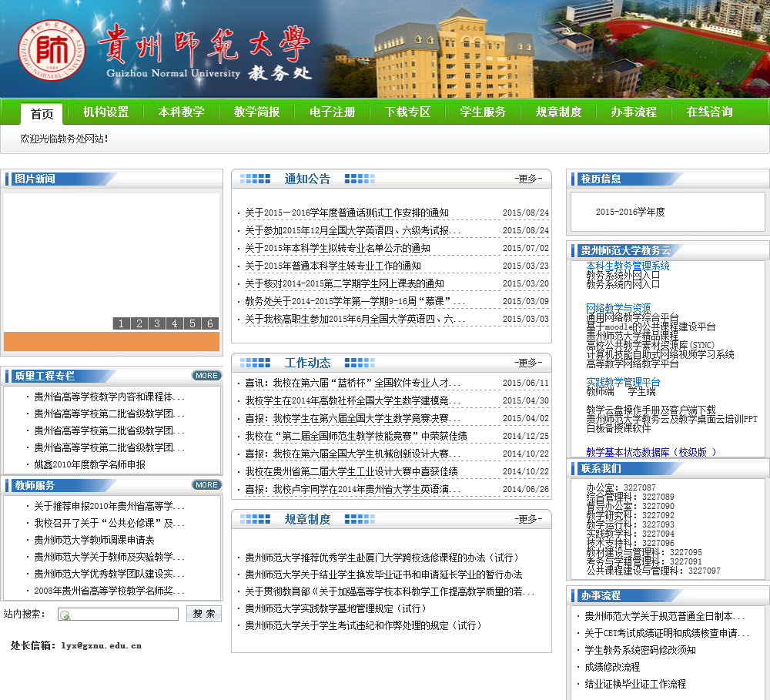Image resolution: width=770 pixels, height=700 pixels.
Task: Show picture news slide 6
Action: 209,323
